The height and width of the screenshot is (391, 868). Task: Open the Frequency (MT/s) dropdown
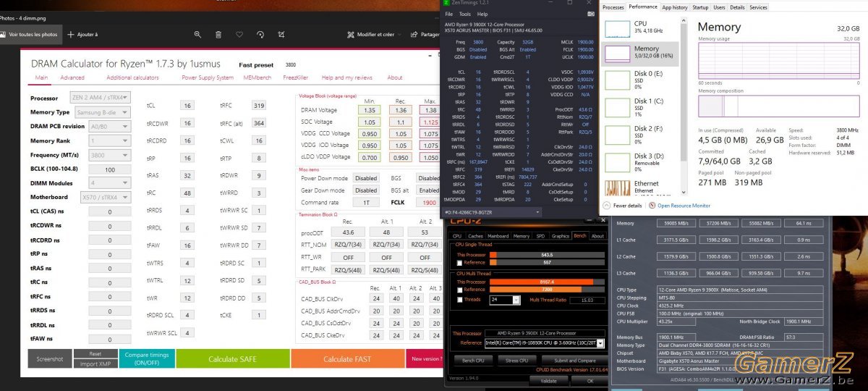[111, 155]
